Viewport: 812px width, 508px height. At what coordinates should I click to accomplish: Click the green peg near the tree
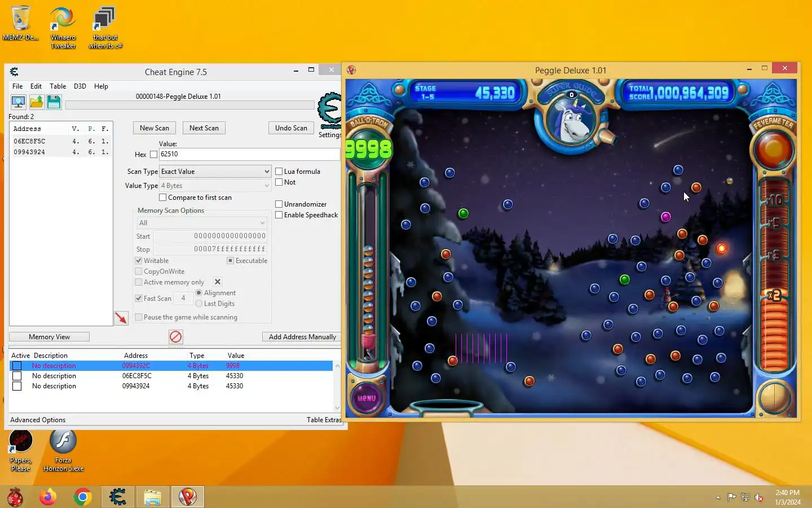click(464, 213)
